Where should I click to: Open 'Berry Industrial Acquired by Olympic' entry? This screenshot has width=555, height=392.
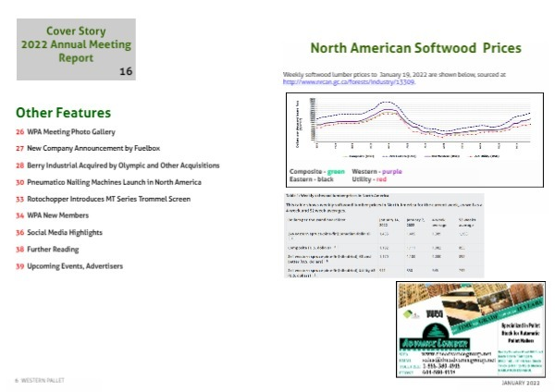click(x=117, y=165)
